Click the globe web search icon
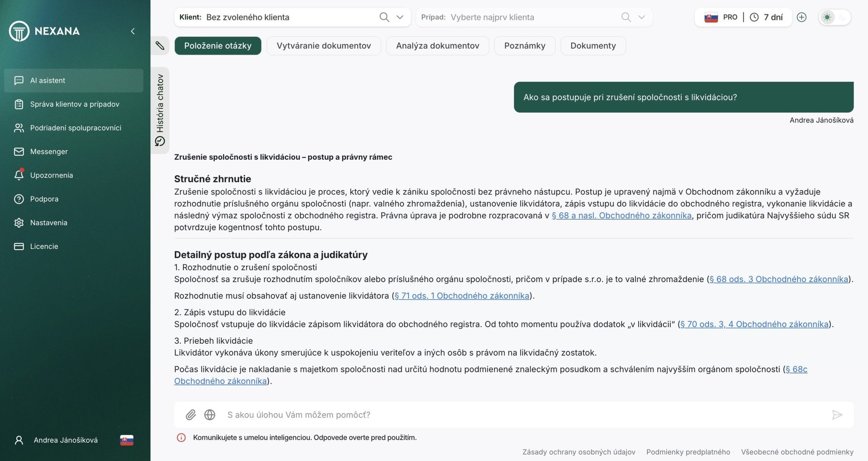 point(210,415)
